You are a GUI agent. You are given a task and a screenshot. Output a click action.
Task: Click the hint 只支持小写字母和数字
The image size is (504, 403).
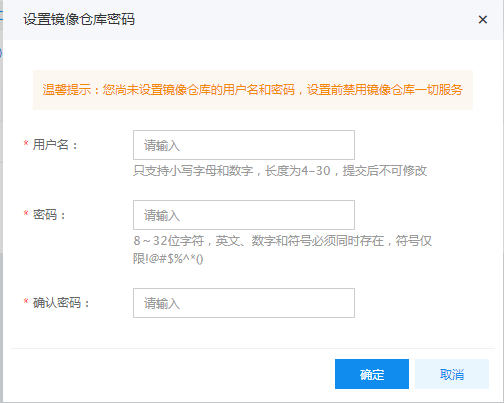(x=193, y=171)
